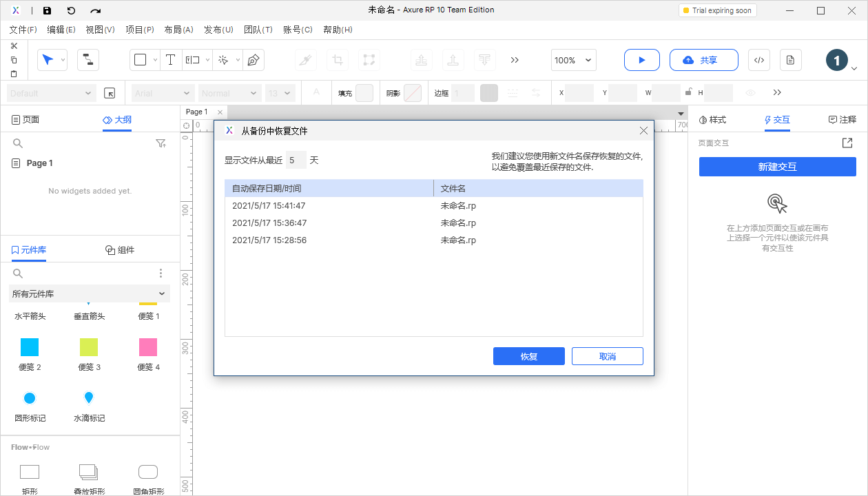Image resolution: width=868 pixels, height=496 pixels.
Task: Select the connector tool
Action: (x=87, y=60)
